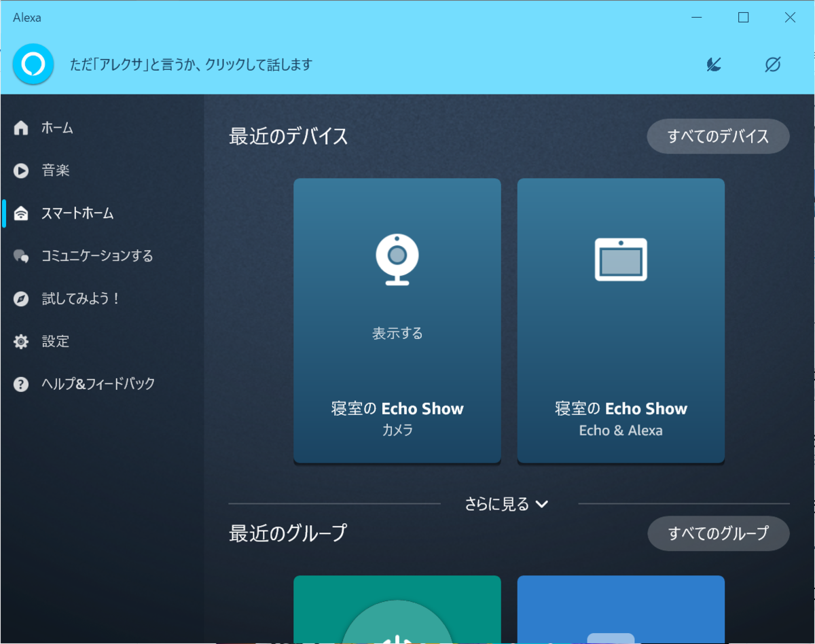
Task: Click the すべてのグループ button
Action: [x=718, y=533]
